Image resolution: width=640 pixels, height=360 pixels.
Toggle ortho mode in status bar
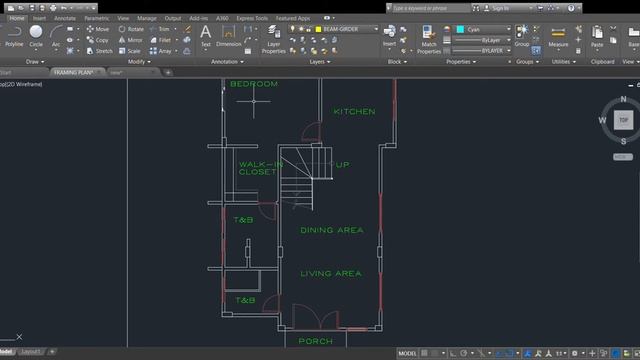click(453, 353)
